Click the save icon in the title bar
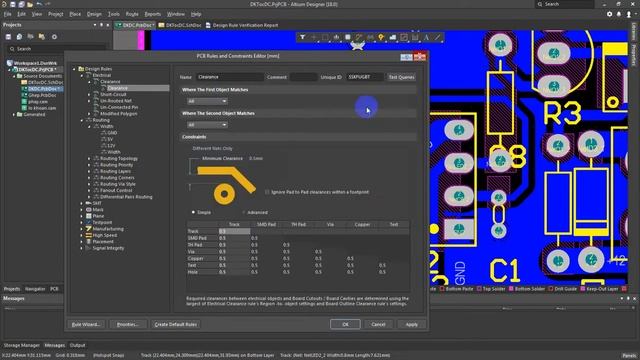The width and height of the screenshot is (640, 360). click(x=13, y=4)
